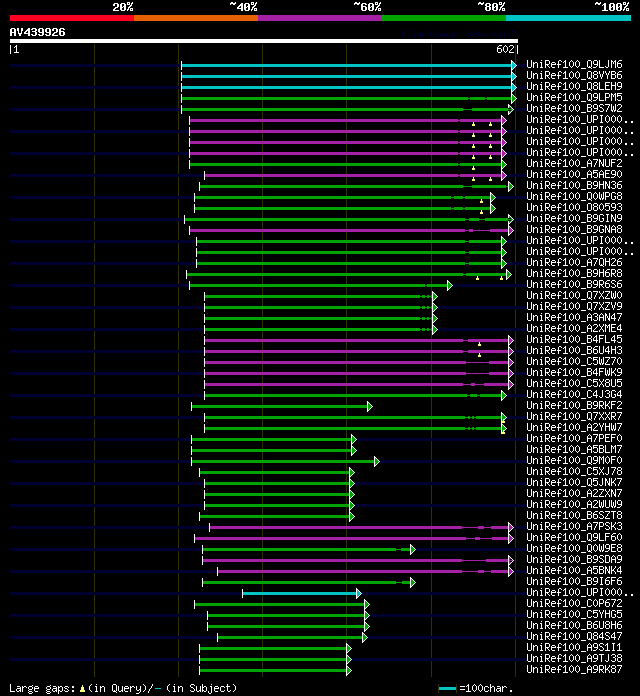Select the UniRef100_O80593 label
Screen dimensions: 640x696
[x=574, y=207]
